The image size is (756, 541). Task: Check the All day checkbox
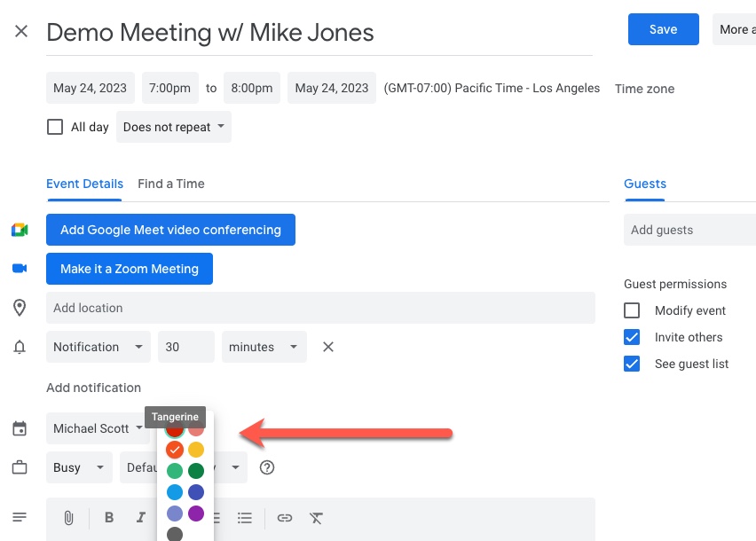(55, 127)
